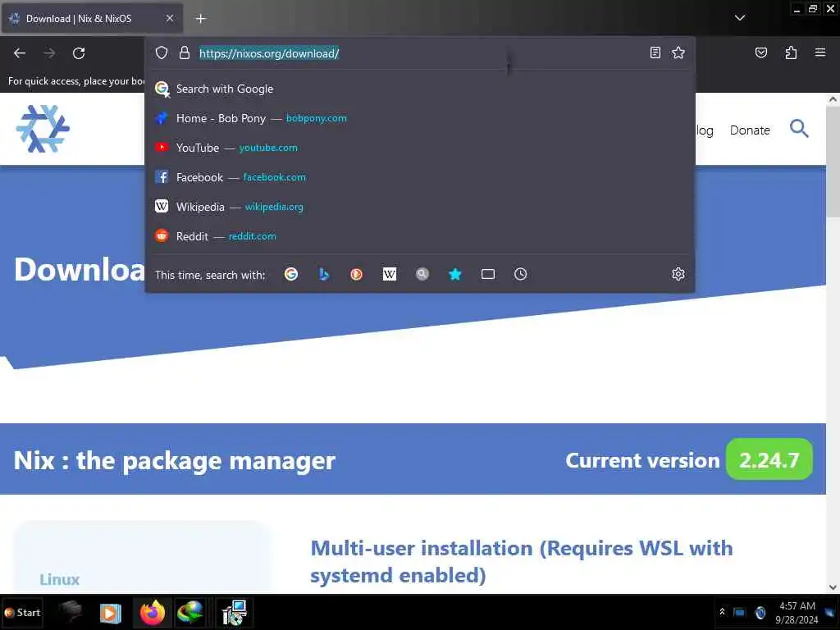Click the NixOS snowflake logo
This screenshot has height=630, width=840.
click(x=43, y=129)
